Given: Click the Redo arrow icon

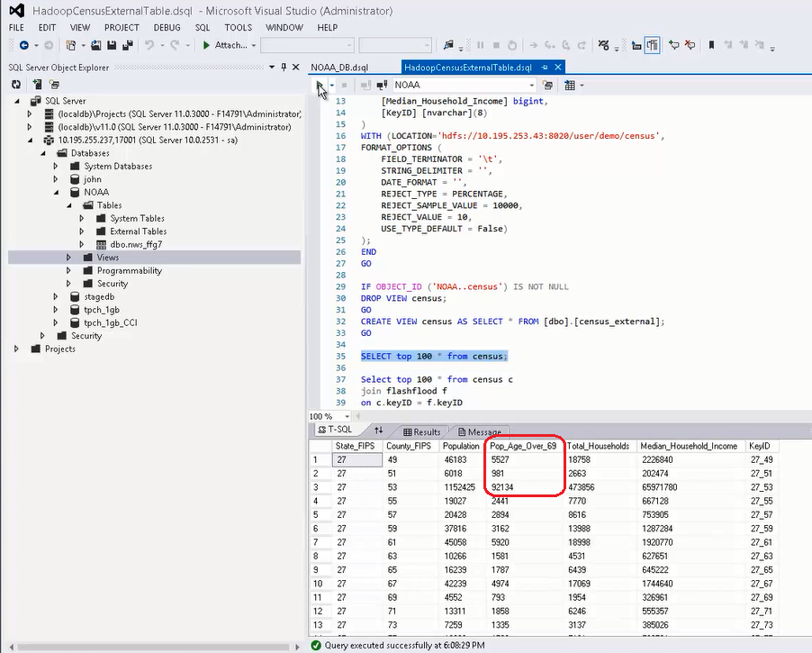Looking at the screenshot, I should pos(175,46).
